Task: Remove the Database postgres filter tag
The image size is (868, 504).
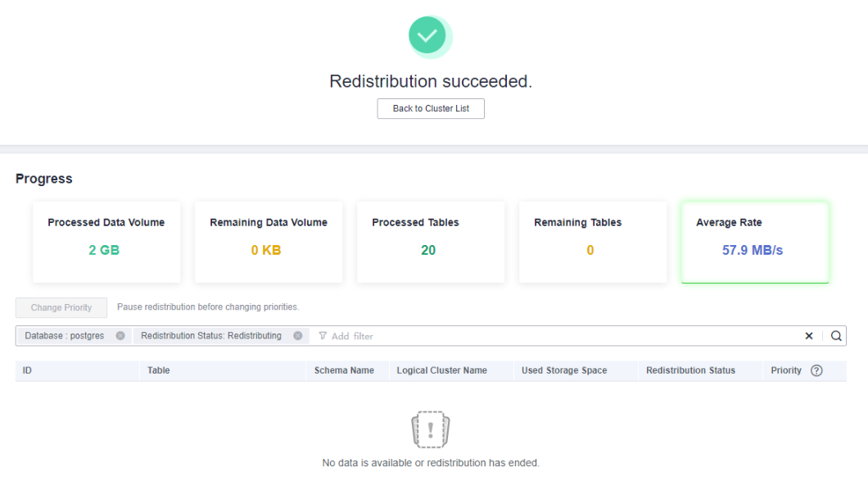Action: (120, 336)
